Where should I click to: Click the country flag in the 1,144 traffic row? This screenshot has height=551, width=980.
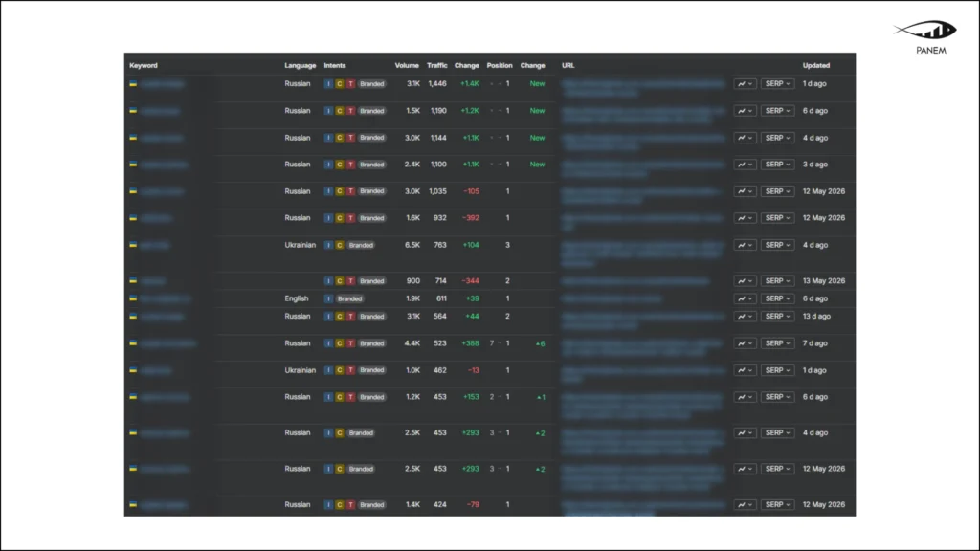pyautogui.click(x=133, y=138)
